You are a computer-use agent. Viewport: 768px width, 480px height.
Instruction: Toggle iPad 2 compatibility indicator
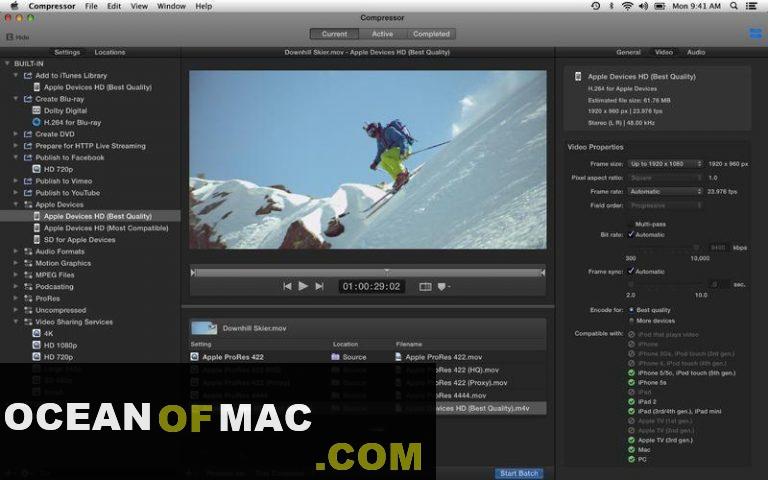[631, 402]
